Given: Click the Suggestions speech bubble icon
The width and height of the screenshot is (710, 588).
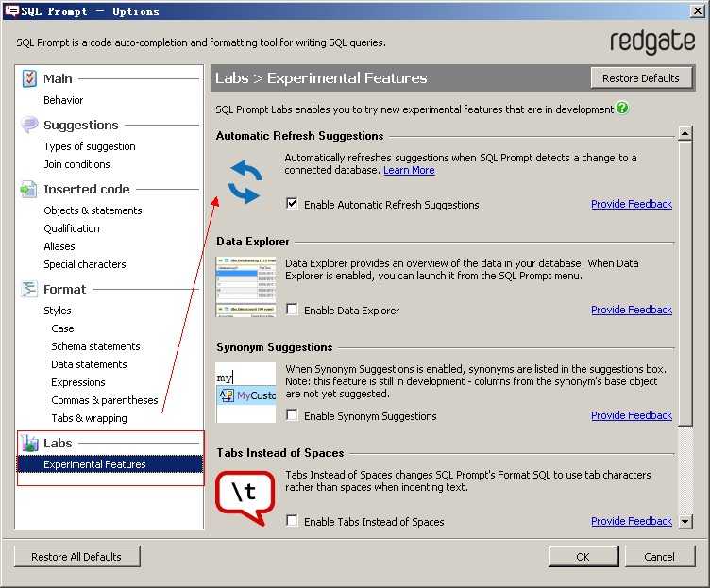Looking at the screenshot, I should coord(29,125).
